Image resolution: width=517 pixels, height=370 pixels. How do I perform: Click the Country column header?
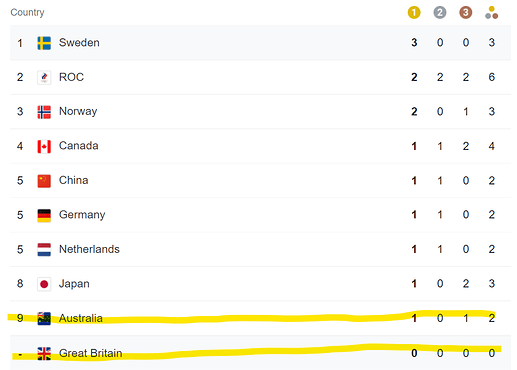(x=27, y=12)
